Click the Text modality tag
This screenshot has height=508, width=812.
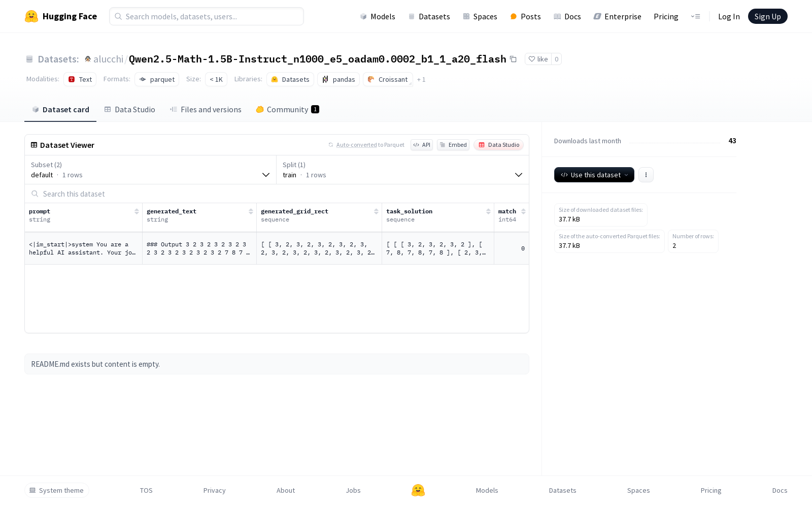[x=80, y=79]
